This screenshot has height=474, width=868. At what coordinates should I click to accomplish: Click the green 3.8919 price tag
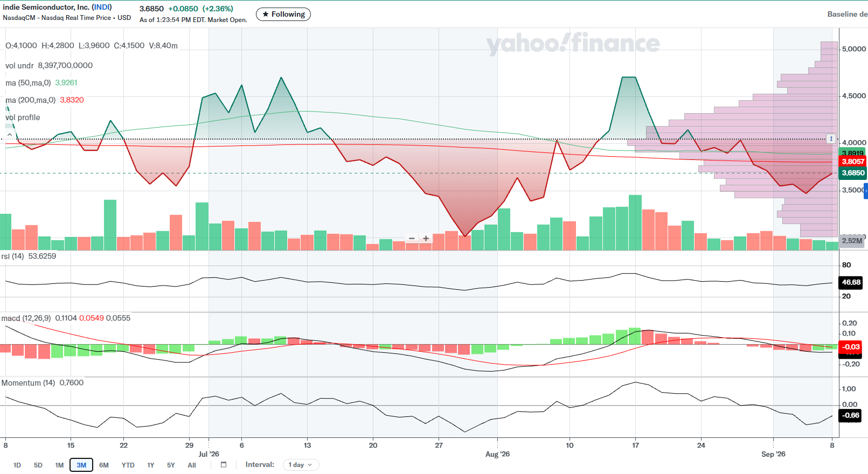[853, 153]
